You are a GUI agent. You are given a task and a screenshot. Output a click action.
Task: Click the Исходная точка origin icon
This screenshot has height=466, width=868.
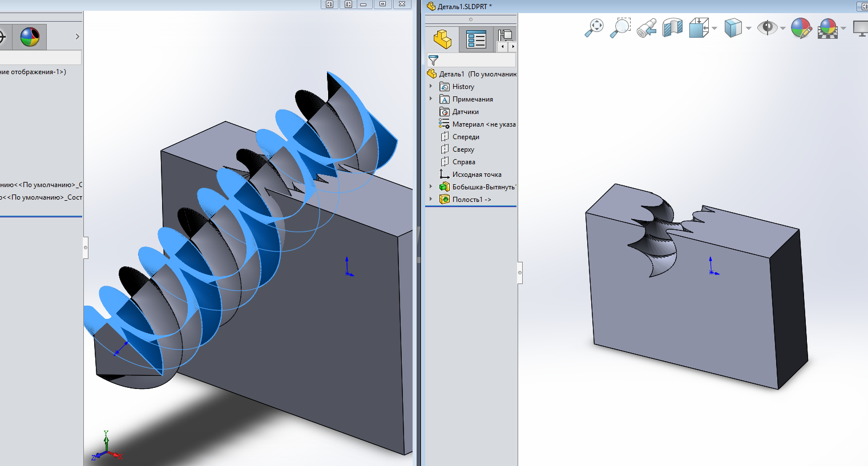coord(445,175)
